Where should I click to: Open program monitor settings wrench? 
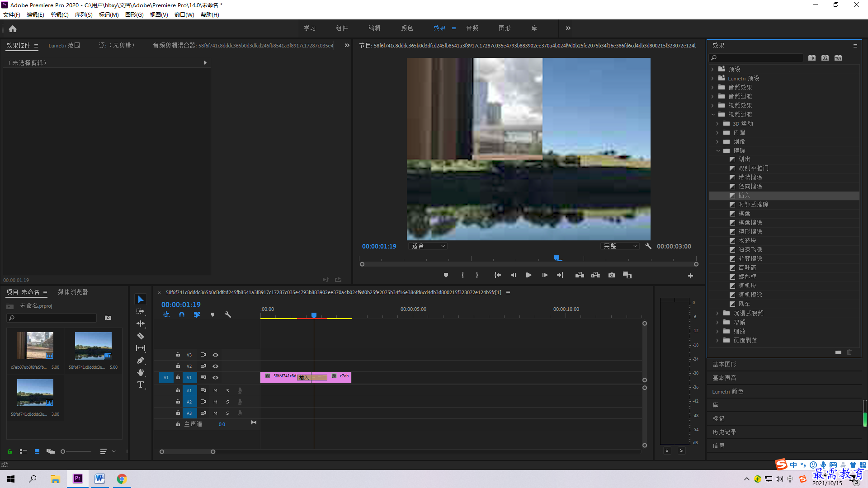(648, 246)
